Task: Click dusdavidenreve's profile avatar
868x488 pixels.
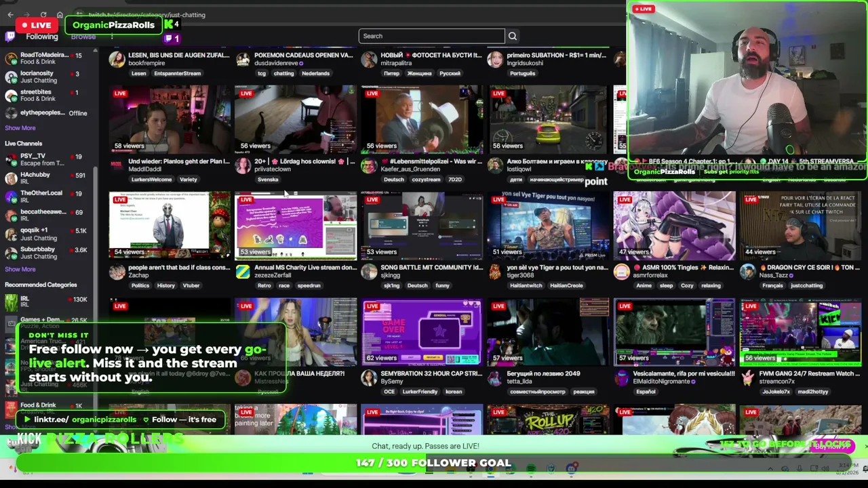Action: point(243,59)
